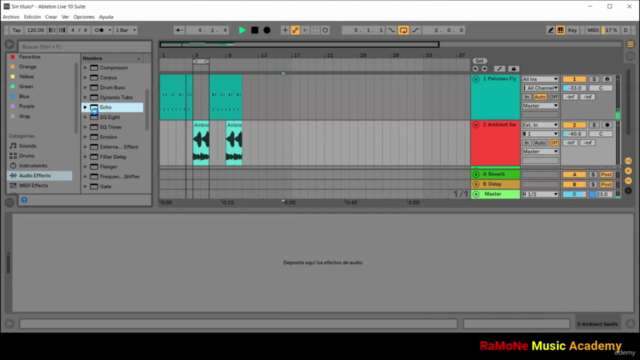Toggle the Arrangement Loop switch

(x=403, y=30)
